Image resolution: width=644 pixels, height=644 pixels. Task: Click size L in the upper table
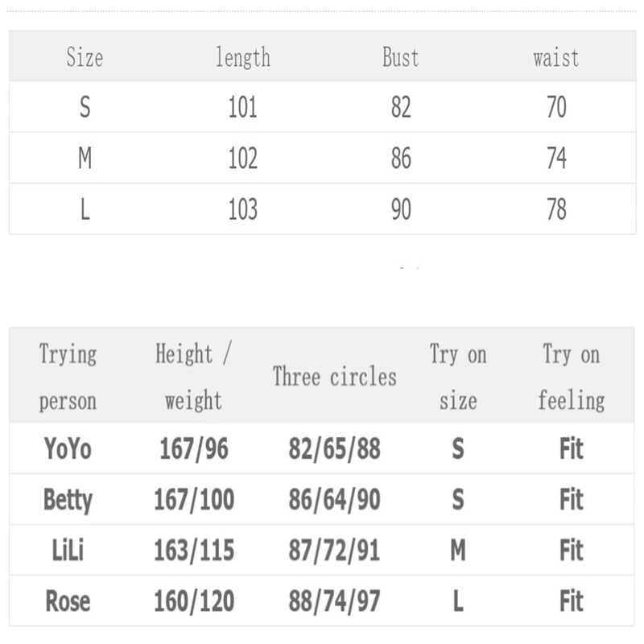[x=85, y=209]
